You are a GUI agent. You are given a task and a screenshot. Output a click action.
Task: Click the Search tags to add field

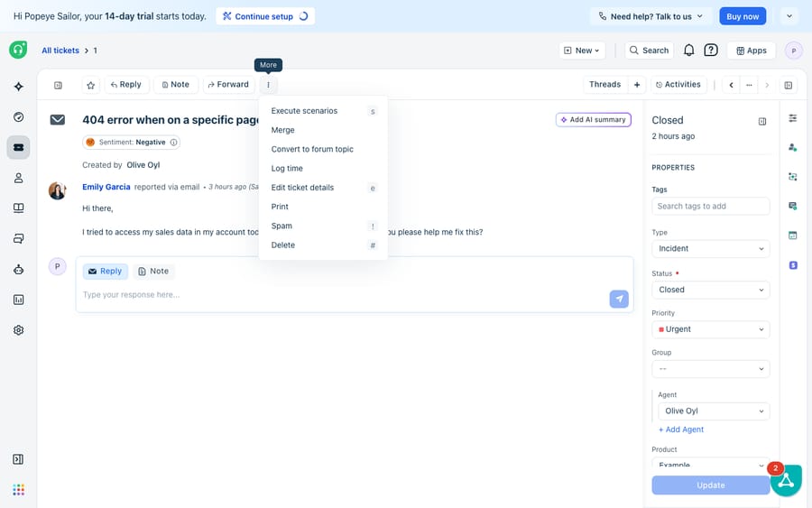coord(711,206)
